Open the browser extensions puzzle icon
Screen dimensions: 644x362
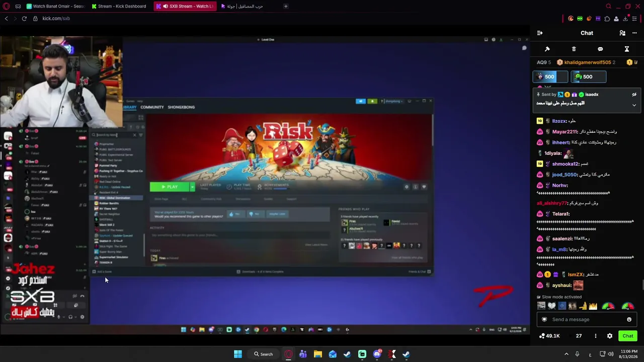607,19
